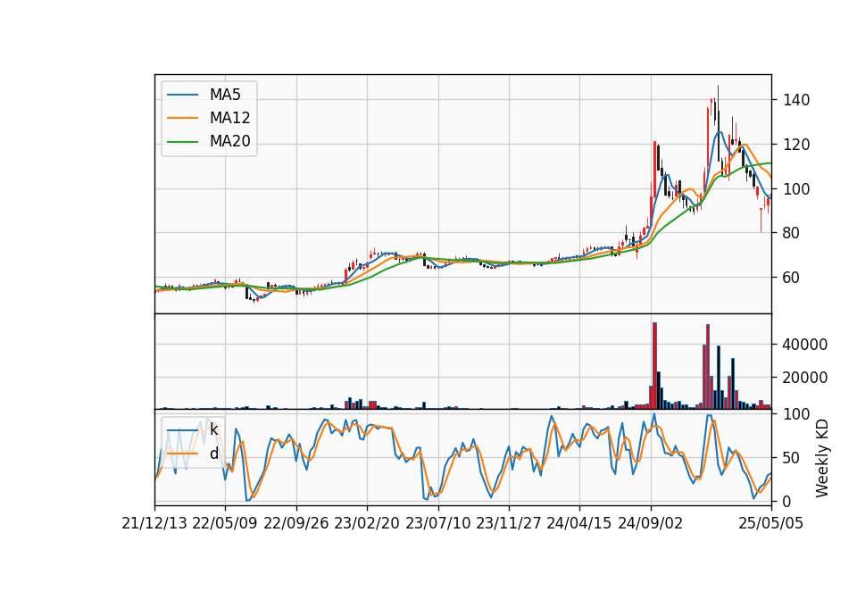Click the tall red candlestick near 24/09/02

654,170
